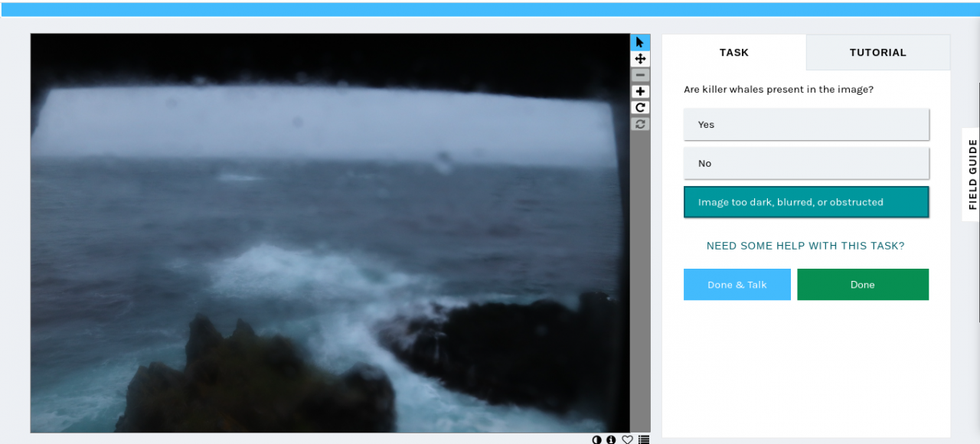Open the TUTORIAL tab
The width and height of the screenshot is (980, 444).
878,52
